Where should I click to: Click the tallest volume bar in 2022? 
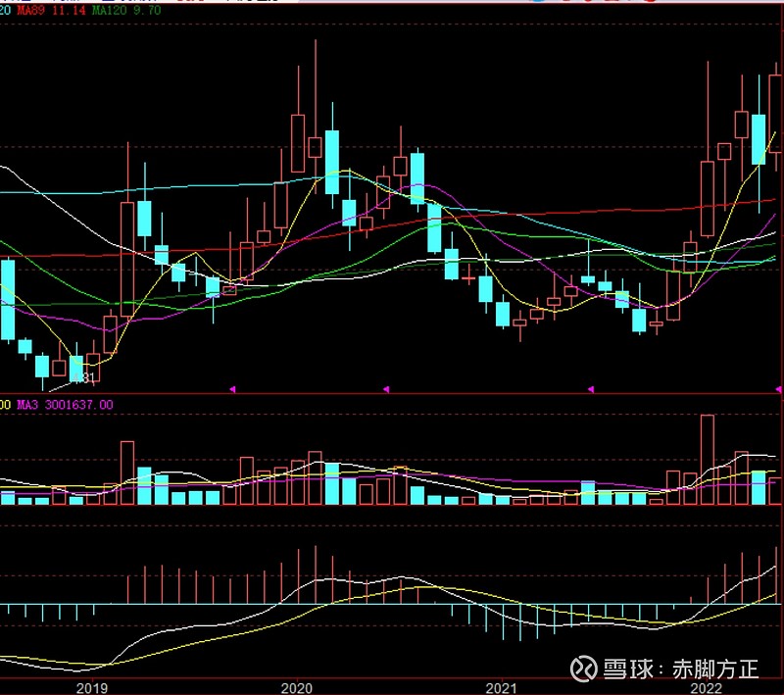coord(708,459)
